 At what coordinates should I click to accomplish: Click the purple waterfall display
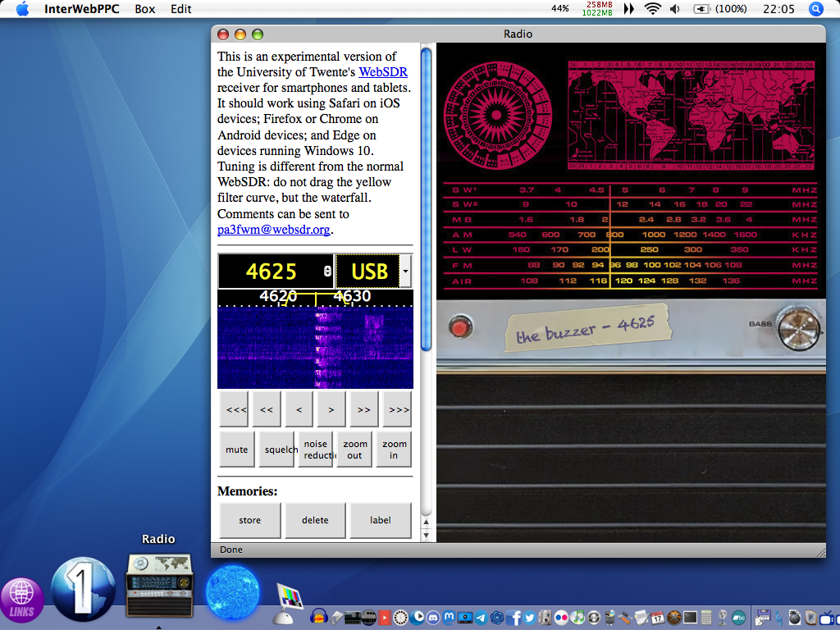click(315, 348)
